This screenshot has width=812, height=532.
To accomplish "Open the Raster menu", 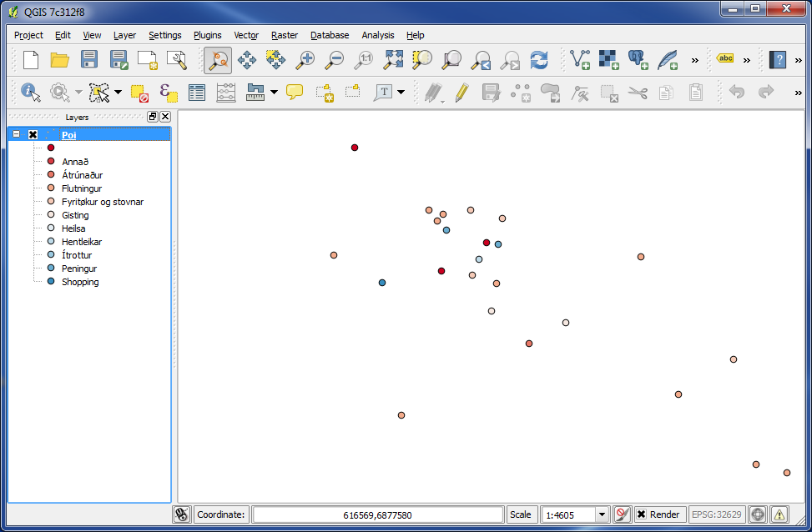I will [285, 35].
